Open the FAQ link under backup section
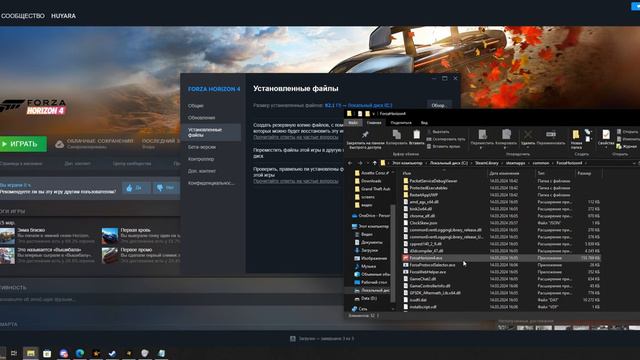 click(296, 138)
